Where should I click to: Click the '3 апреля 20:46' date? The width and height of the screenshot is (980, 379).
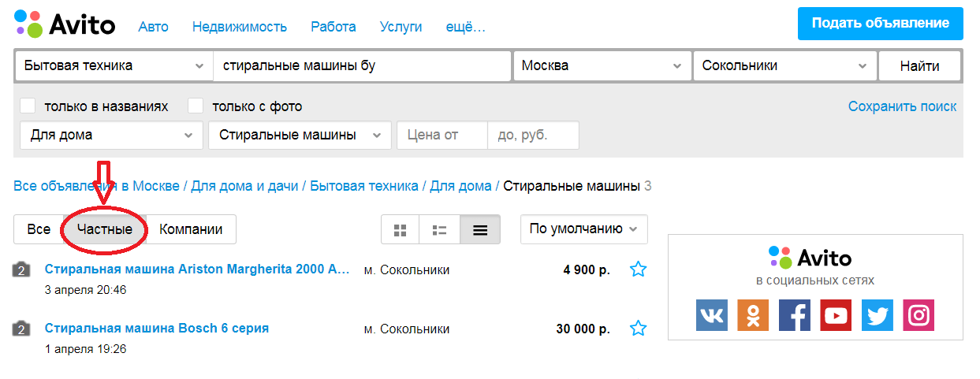coord(85,290)
